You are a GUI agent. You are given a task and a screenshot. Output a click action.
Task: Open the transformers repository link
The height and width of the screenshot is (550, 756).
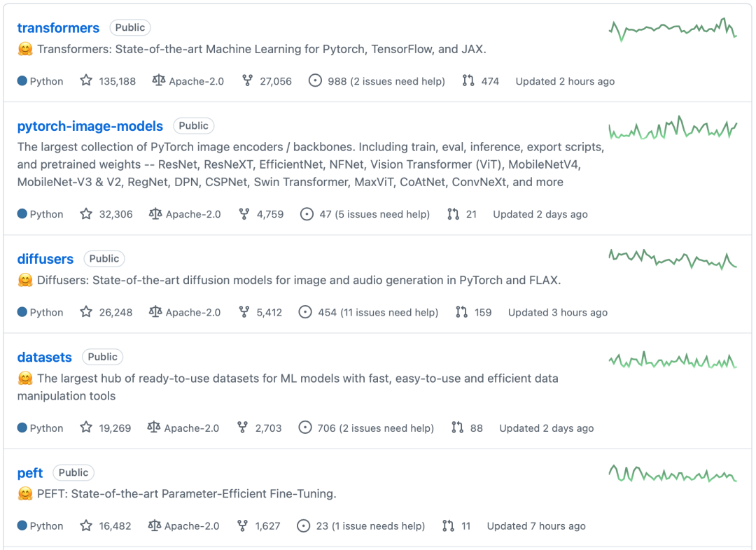[x=58, y=28]
